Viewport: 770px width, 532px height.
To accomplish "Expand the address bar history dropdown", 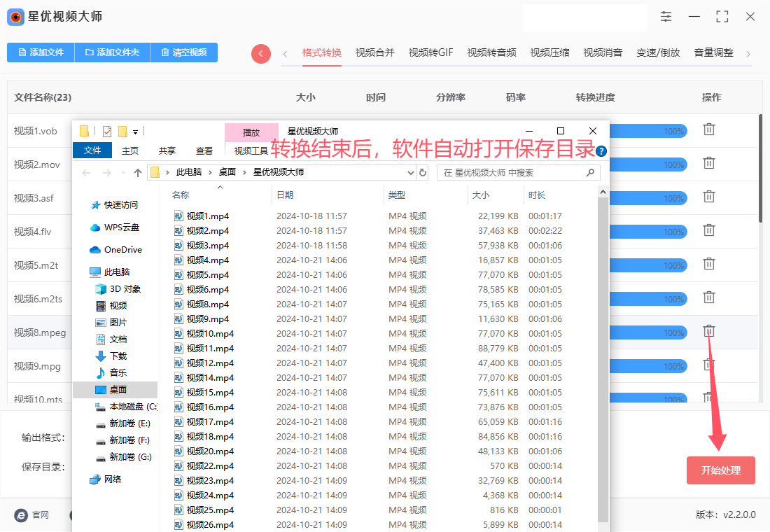I will [x=410, y=172].
